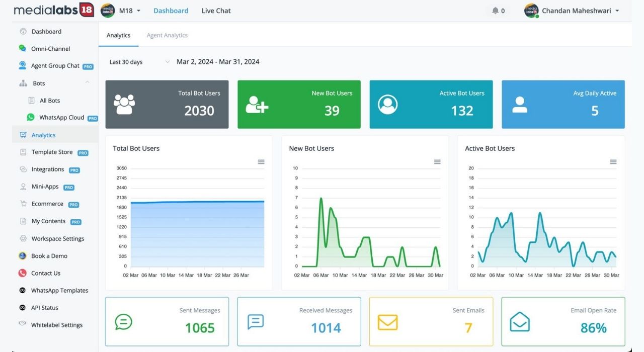Navigate to WhatsApp Templates
644x352 pixels.
click(59, 291)
